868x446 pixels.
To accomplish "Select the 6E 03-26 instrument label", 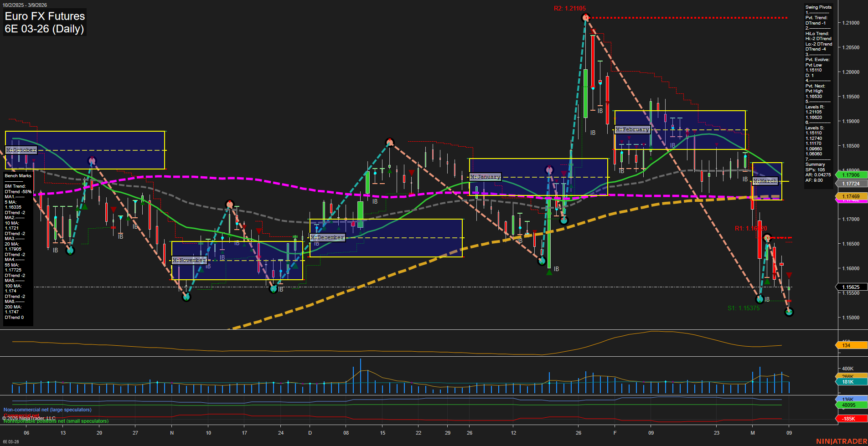I will tap(44, 30).
